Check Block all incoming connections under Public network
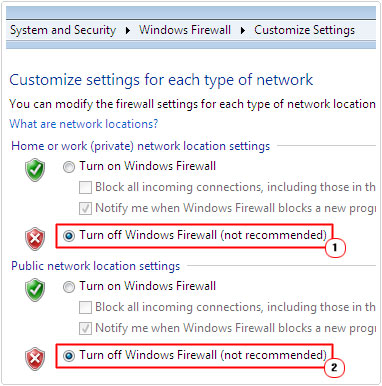 (85, 307)
